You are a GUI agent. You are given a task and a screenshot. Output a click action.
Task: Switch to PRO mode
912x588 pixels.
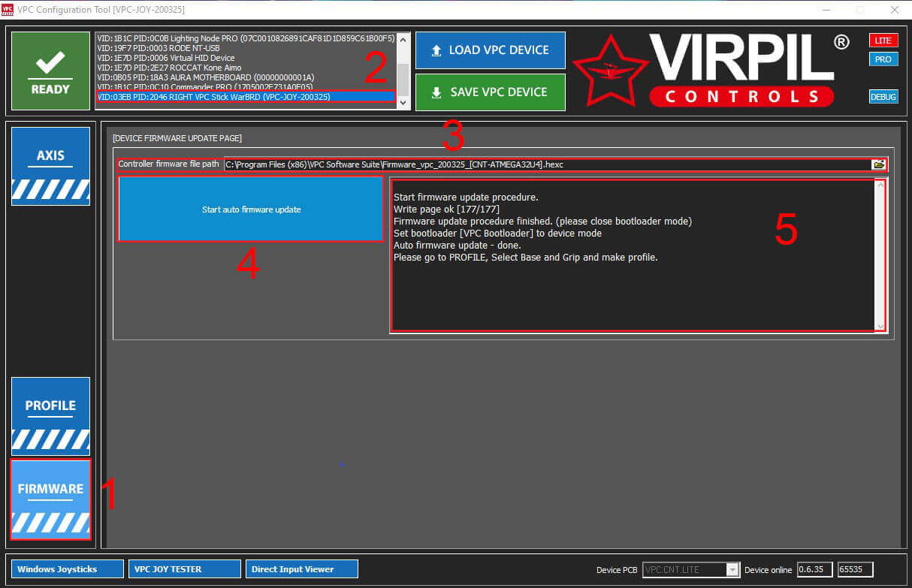pyautogui.click(x=883, y=59)
